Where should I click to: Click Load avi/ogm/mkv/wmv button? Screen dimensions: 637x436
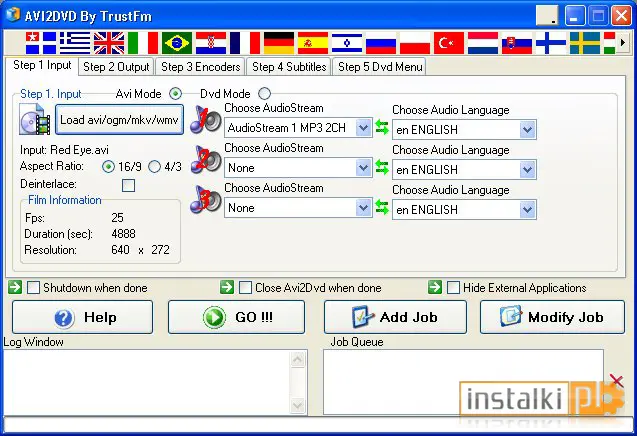coord(119,119)
